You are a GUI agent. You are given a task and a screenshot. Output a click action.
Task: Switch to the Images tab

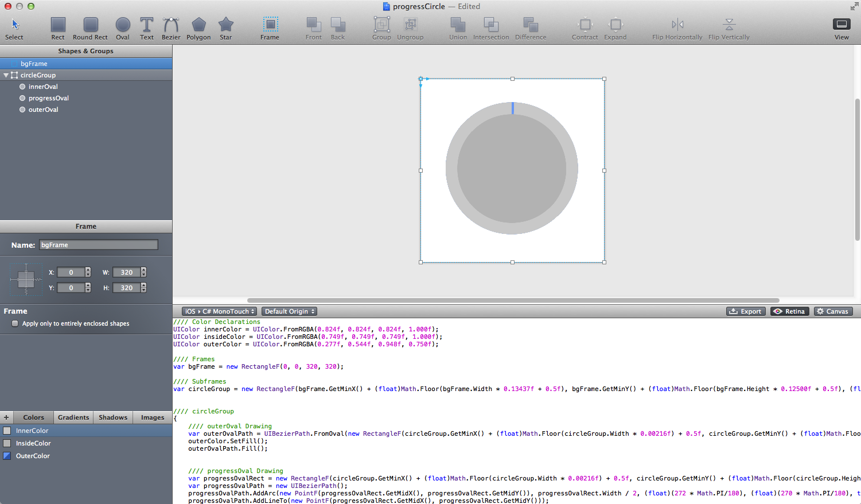153,417
